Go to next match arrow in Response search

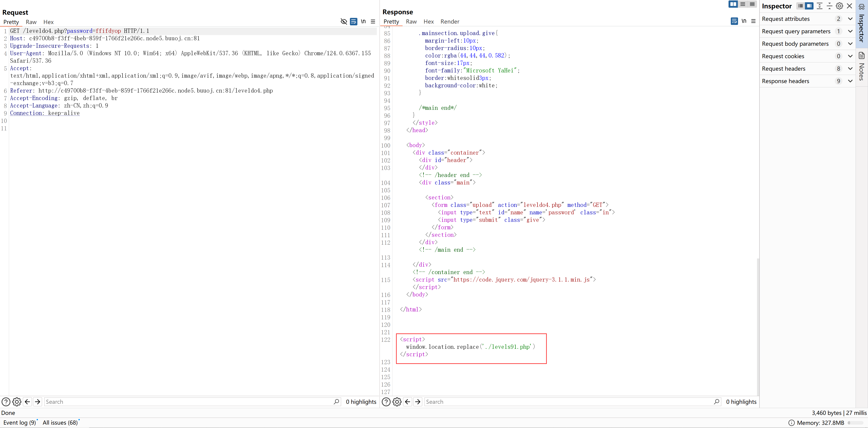pyautogui.click(x=418, y=402)
